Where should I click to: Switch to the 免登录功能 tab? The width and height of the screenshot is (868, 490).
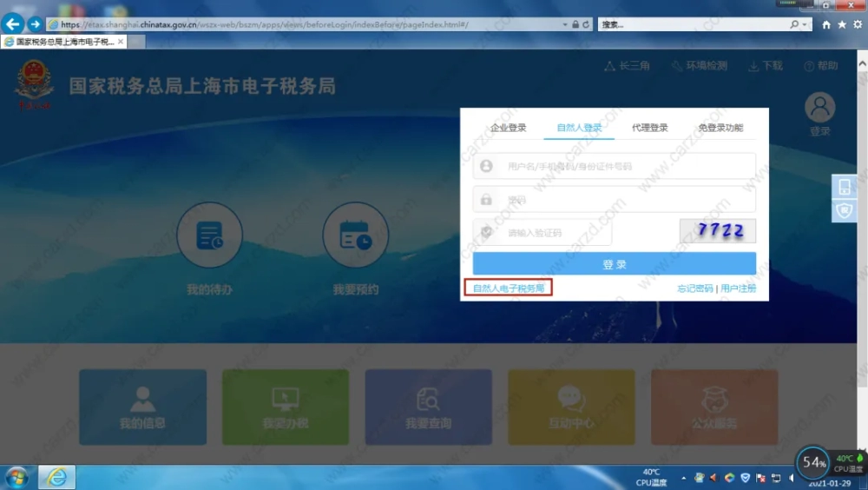coord(720,128)
